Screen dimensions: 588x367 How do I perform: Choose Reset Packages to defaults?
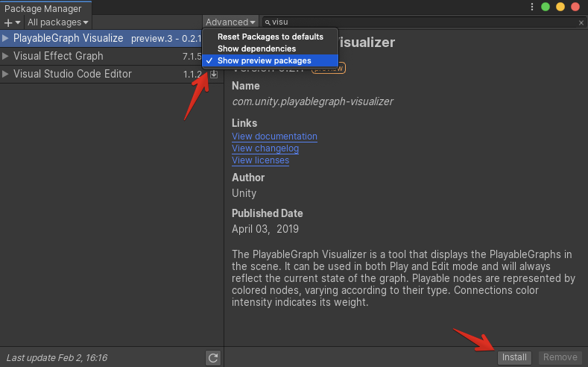[270, 37]
